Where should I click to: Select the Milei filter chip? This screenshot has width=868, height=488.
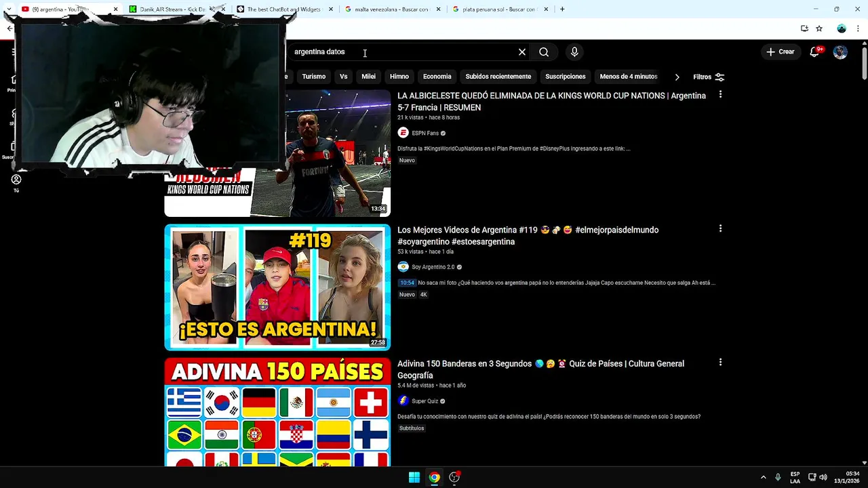(x=369, y=77)
